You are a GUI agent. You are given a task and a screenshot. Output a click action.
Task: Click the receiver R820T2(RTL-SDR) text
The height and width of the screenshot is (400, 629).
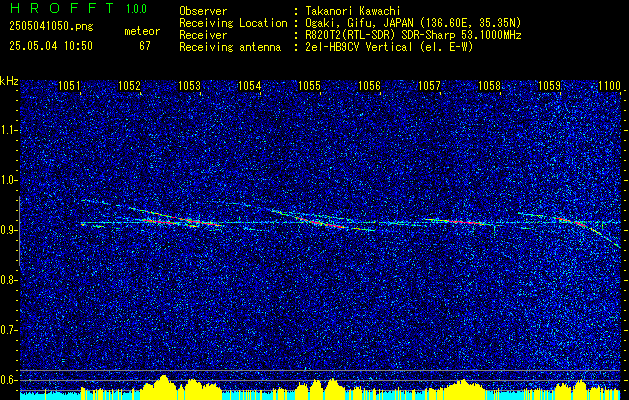(352, 35)
